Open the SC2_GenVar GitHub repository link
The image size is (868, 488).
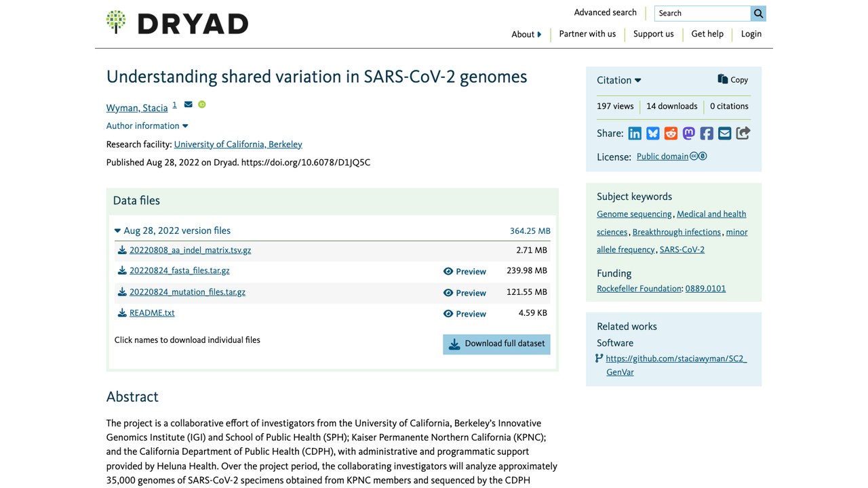coord(676,365)
